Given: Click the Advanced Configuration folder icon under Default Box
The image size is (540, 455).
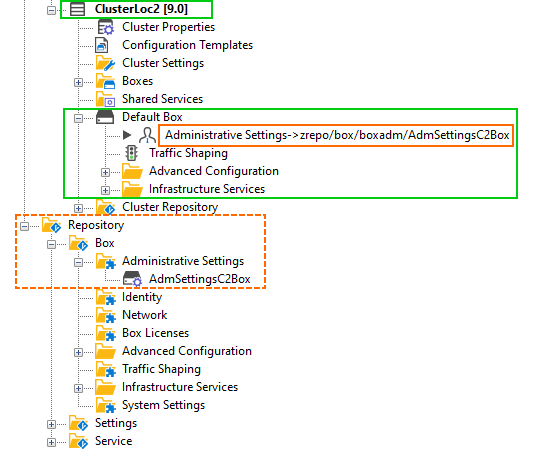Looking at the screenshot, I should coord(132,171).
